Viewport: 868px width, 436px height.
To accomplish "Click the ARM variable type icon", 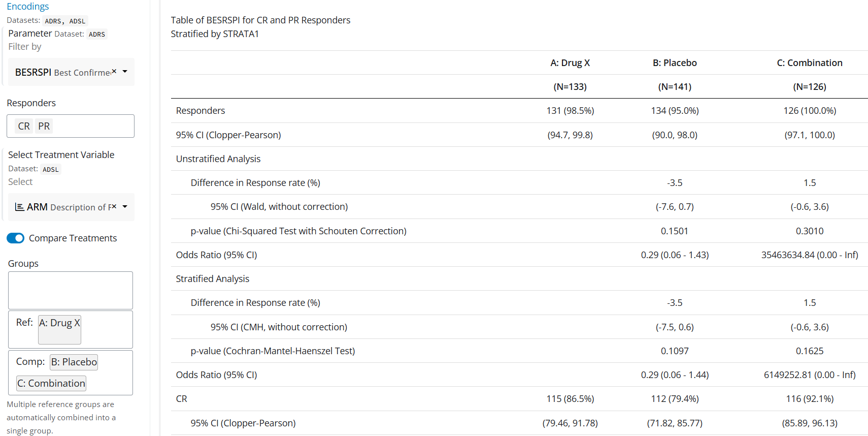I will coord(19,207).
